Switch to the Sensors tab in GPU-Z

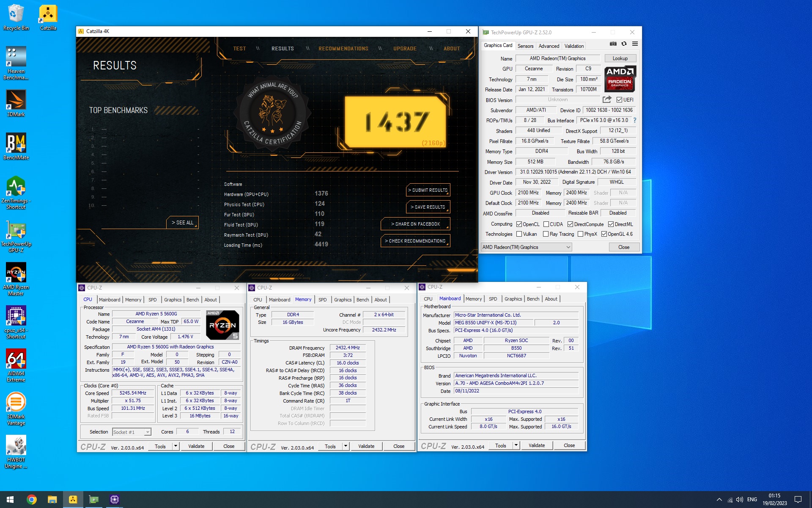tap(525, 46)
